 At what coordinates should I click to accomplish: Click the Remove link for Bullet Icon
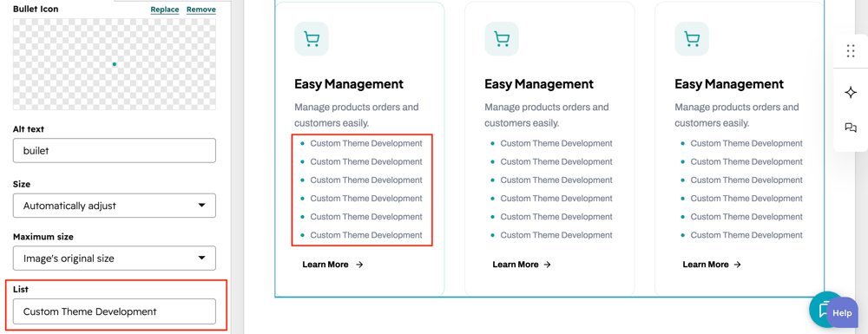[201, 10]
